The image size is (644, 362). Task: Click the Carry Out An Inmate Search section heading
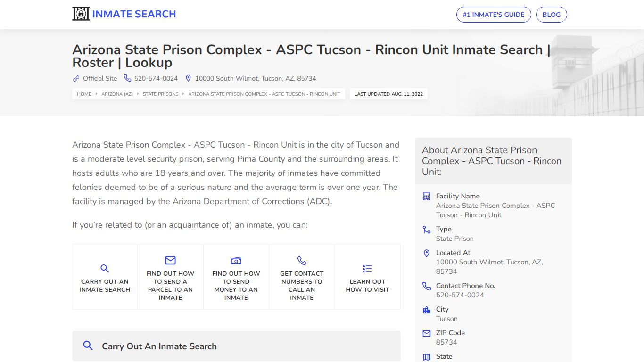pyautogui.click(x=159, y=346)
